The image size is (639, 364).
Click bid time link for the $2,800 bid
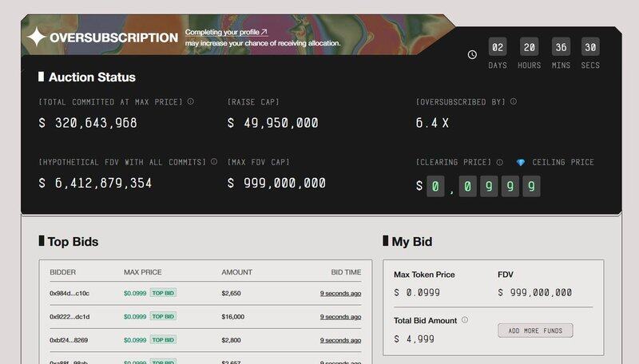pos(340,340)
